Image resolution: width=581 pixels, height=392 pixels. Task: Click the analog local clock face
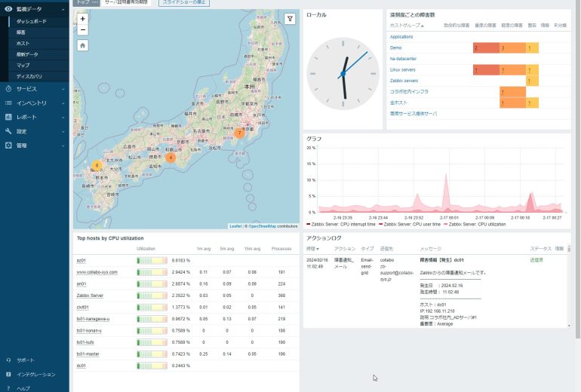point(343,74)
